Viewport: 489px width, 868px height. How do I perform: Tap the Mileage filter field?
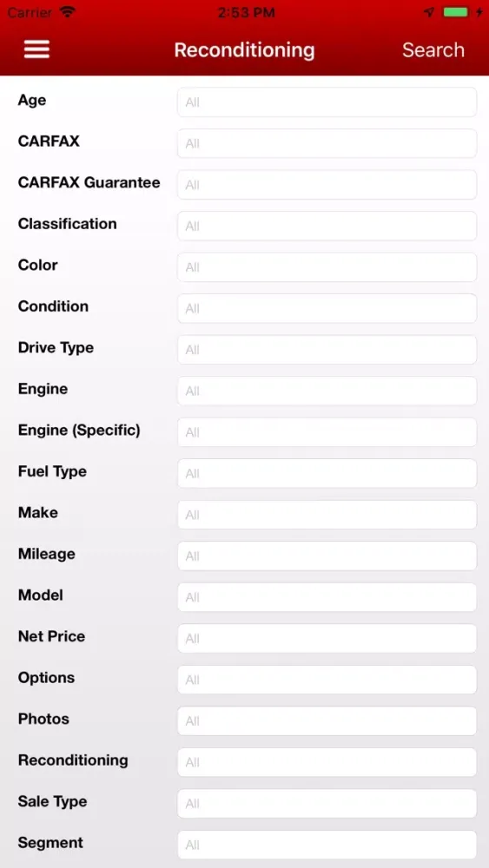[327, 556]
